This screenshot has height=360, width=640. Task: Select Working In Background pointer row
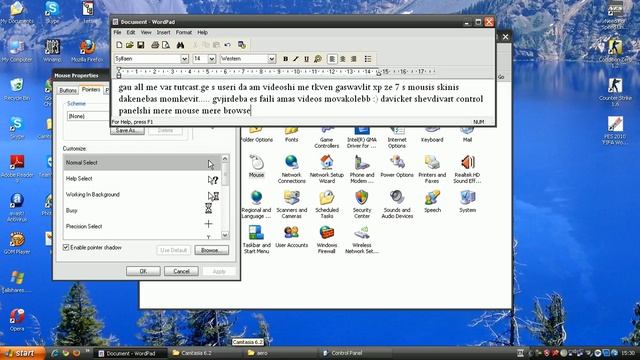(142, 195)
